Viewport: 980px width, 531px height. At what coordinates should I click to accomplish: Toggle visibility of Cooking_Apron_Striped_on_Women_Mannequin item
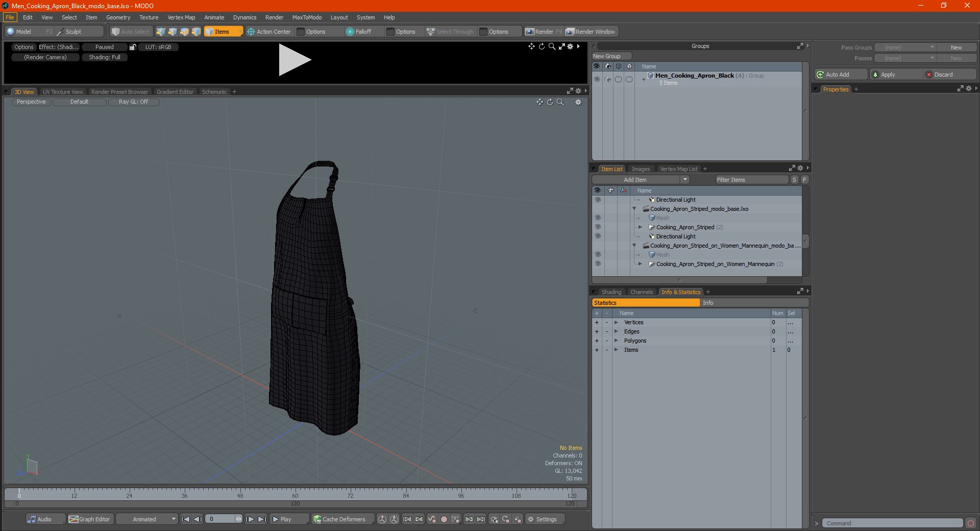pyautogui.click(x=598, y=264)
